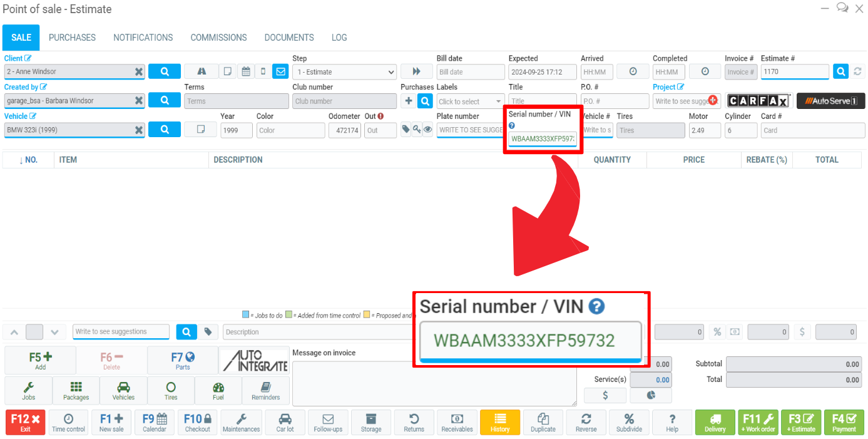This screenshot has width=868, height=439.
Task: Expand the Step dropdown showing 1 - Estimate
Action: point(344,72)
